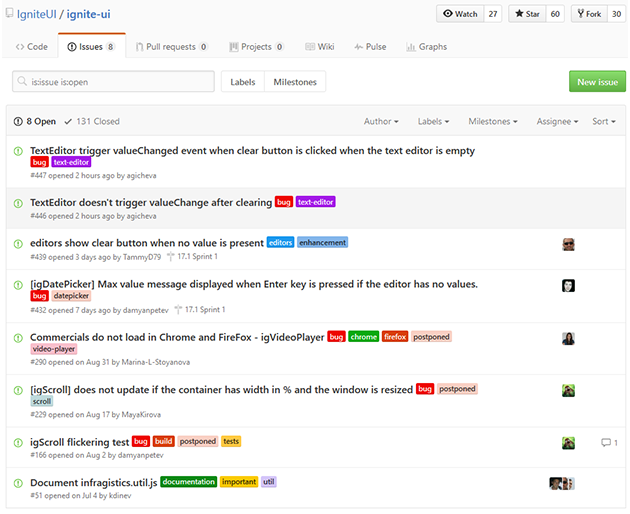Screen dimensions: 630x514
Task: Click the comment bubble icon on igScroll flickering test
Action: tap(605, 442)
